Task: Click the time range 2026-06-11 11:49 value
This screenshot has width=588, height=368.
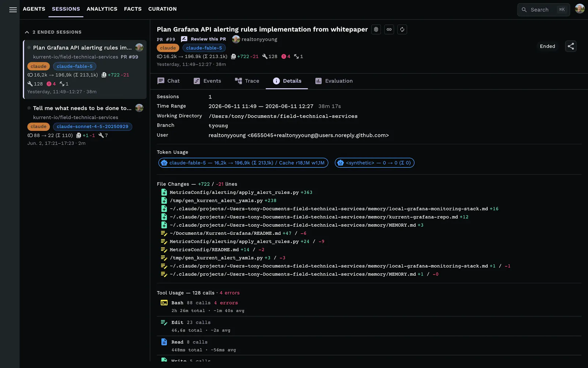Action: [261, 106]
